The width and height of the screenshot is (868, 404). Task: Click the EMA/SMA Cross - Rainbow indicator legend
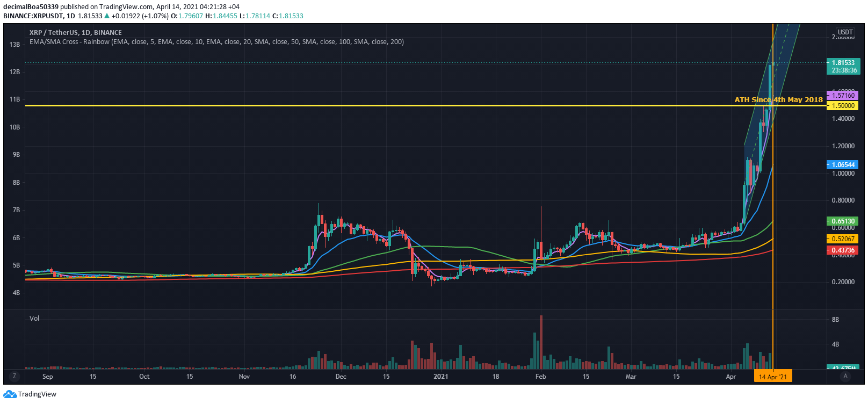216,42
